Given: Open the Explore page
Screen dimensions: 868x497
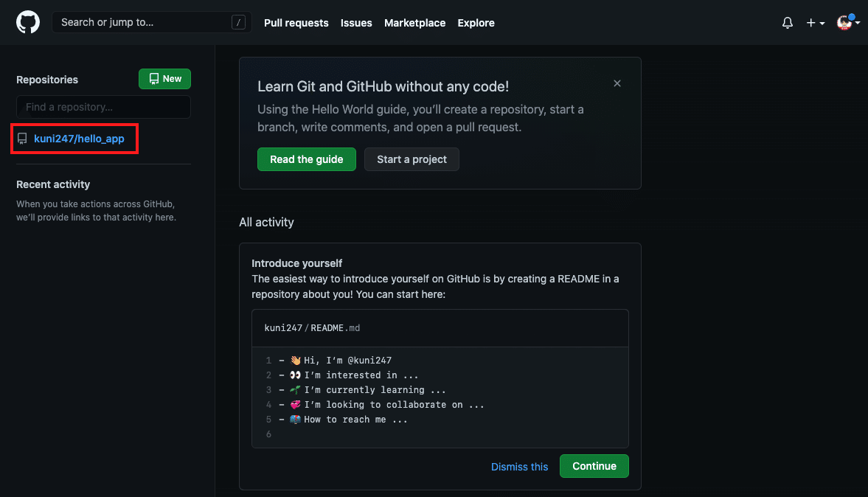Looking at the screenshot, I should tap(476, 23).
